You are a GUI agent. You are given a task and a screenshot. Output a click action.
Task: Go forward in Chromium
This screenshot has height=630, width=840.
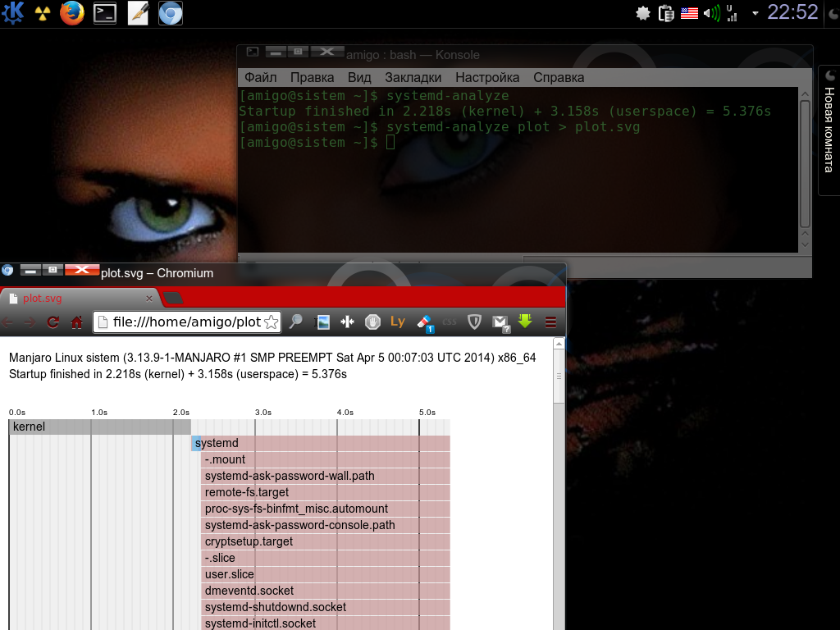(30, 322)
